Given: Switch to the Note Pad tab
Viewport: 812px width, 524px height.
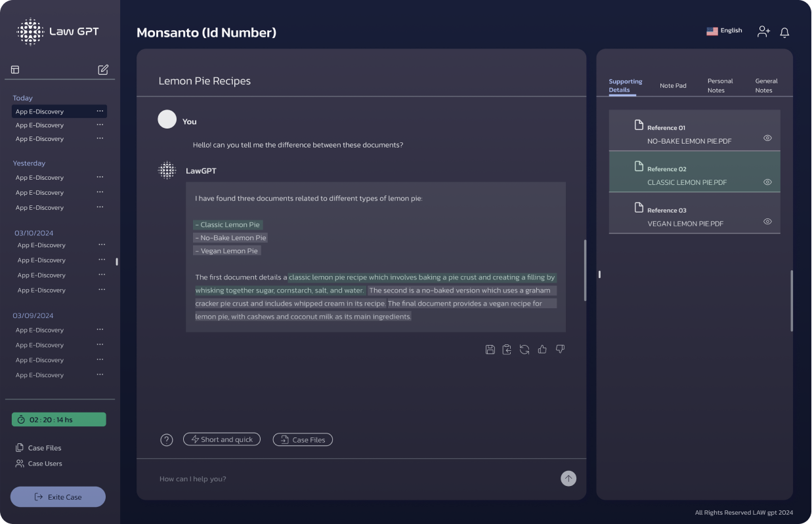Looking at the screenshot, I should point(673,86).
